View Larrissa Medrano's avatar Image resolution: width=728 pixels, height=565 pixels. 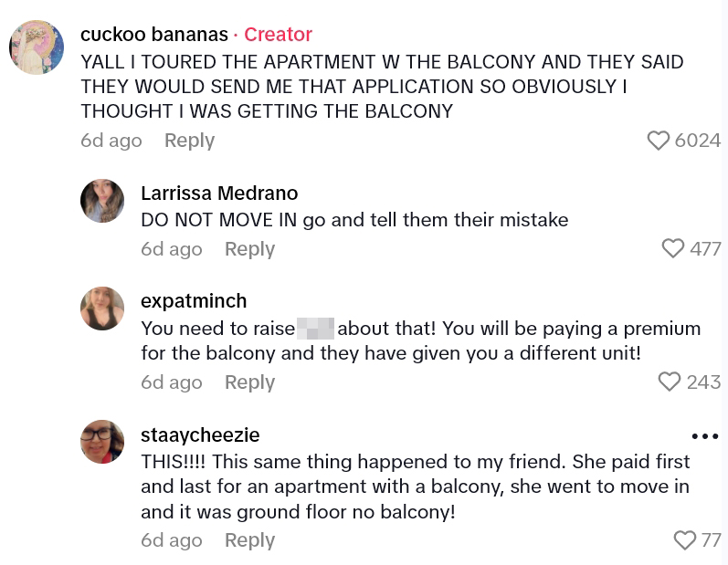coord(102,201)
